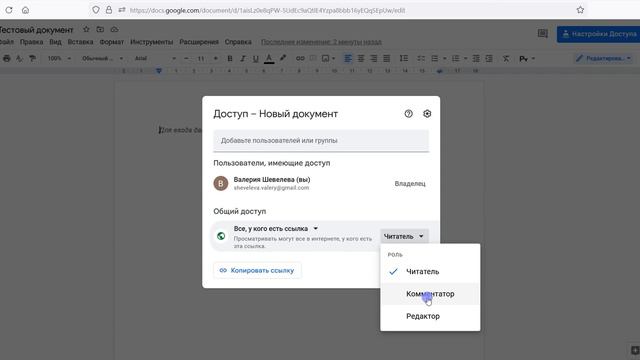Click the spell check icon

[19, 59]
